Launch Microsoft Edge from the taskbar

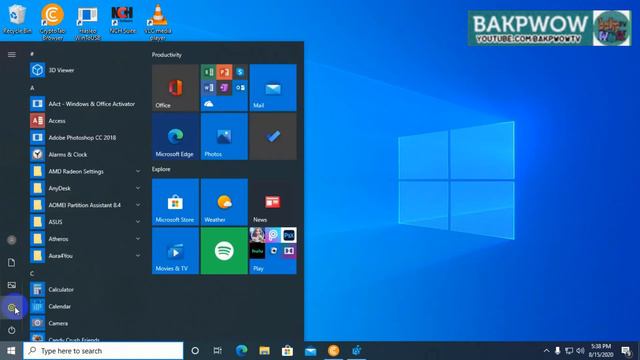click(x=242, y=351)
